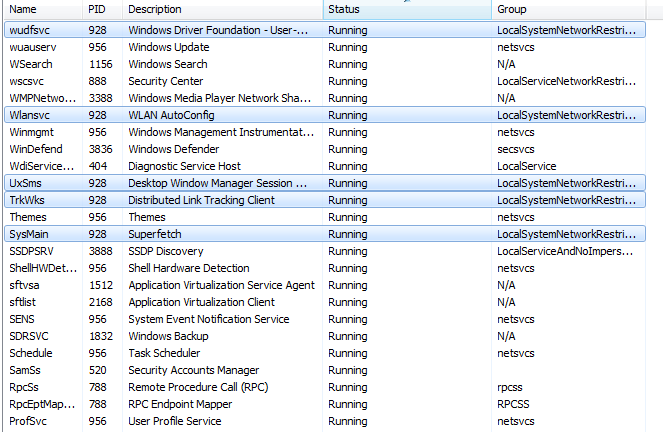
Task: Click Application Virtualization Client description
Action: tap(201, 302)
